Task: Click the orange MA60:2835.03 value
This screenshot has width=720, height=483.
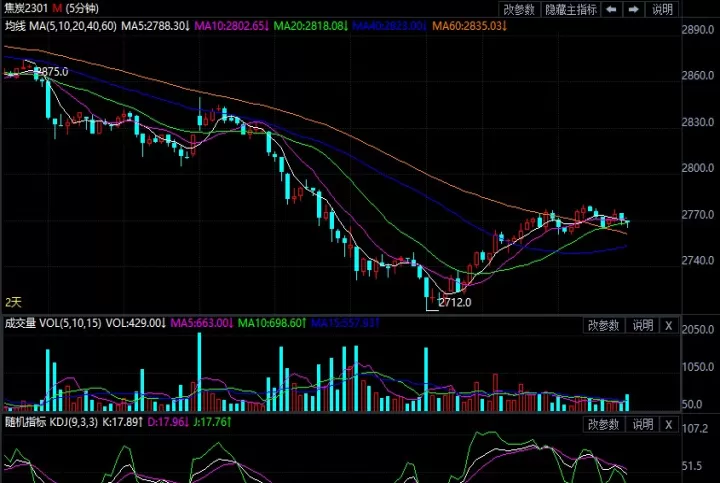Action: click(469, 26)
